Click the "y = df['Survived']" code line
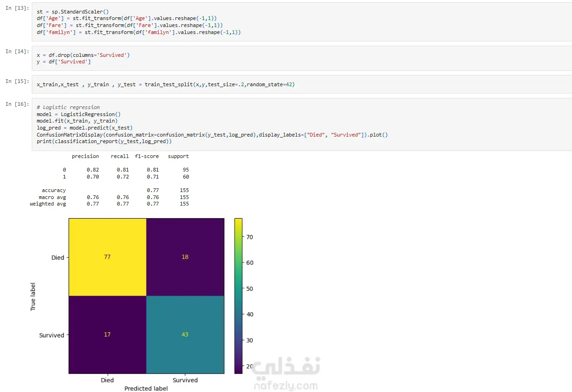The width and height of the screenshot is (572, 392). click(x=64, y=62)
